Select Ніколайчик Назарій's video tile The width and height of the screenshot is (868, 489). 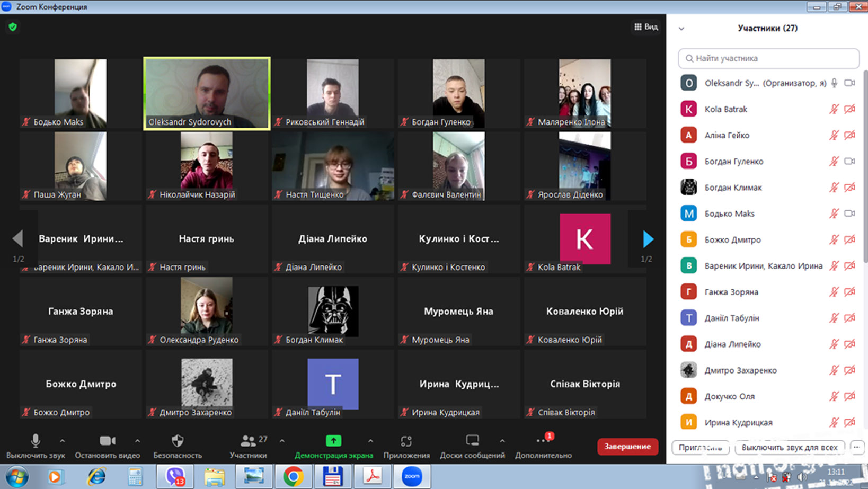(207, 166)
